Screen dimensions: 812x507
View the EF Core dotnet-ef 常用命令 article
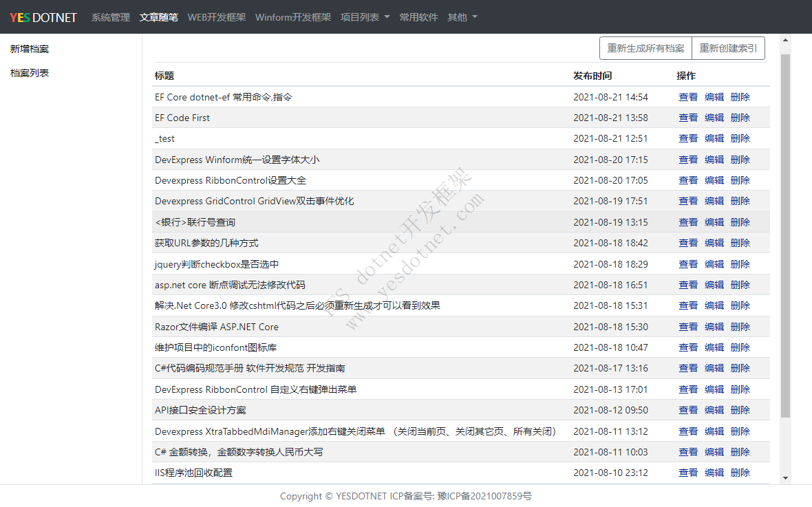click(x=688, y=97)
